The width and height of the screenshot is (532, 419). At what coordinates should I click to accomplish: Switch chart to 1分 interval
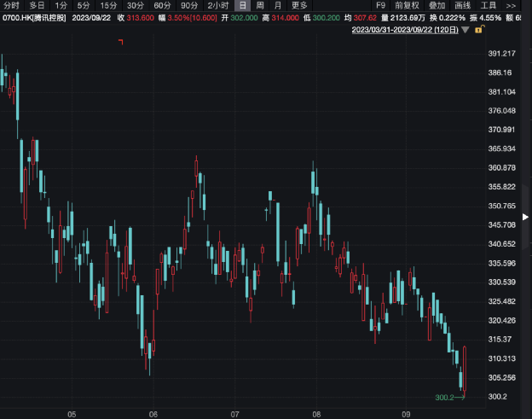tap(61, 5)
